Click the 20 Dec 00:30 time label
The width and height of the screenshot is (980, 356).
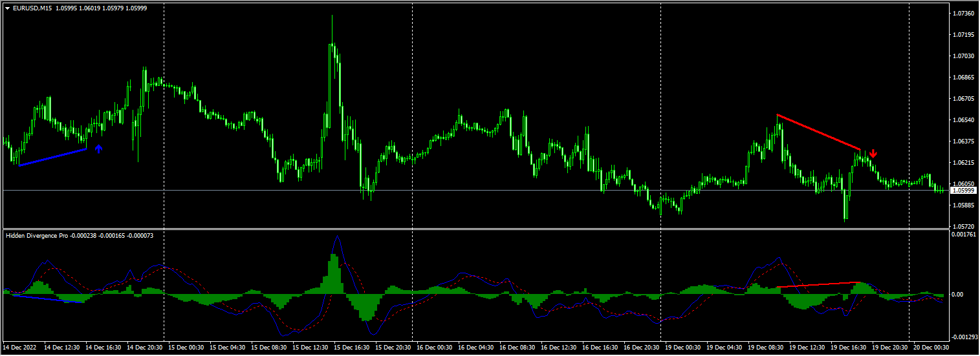[x=931, y=347]
